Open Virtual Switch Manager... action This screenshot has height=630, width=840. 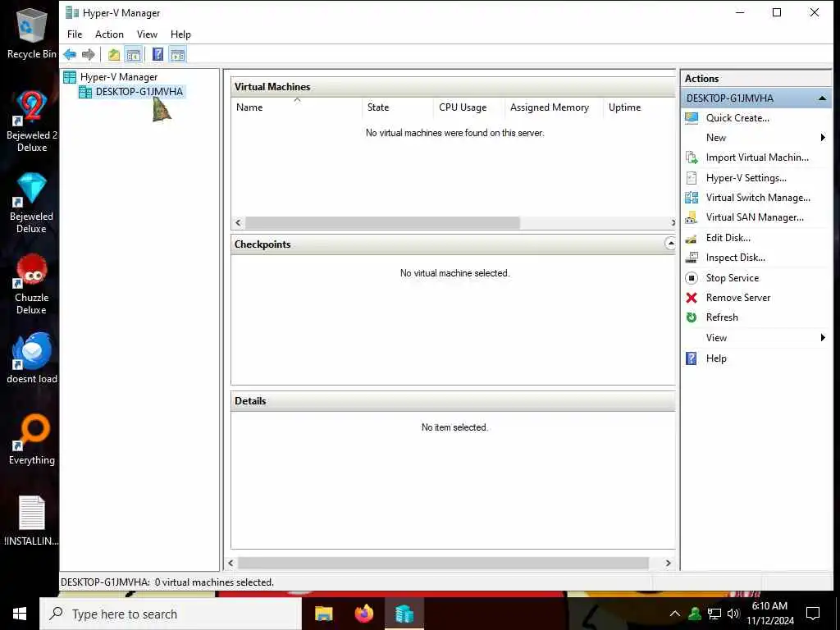[x=757, y=198]
